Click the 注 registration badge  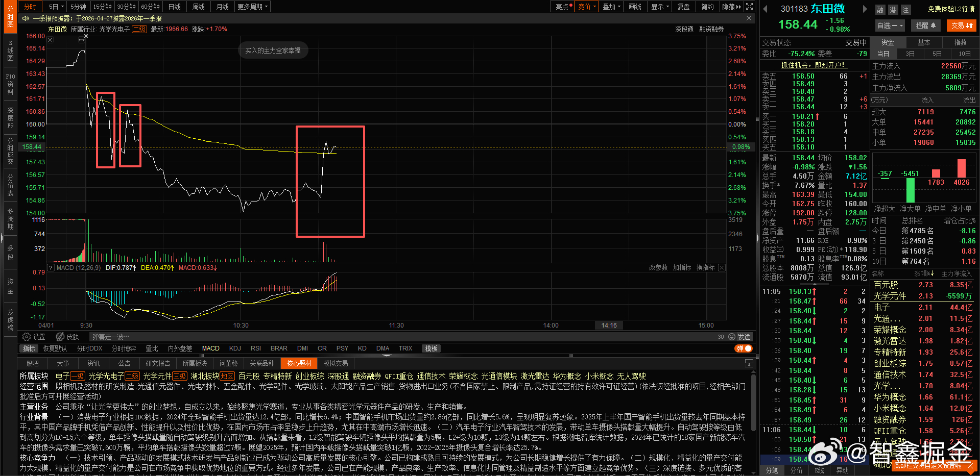905,10
